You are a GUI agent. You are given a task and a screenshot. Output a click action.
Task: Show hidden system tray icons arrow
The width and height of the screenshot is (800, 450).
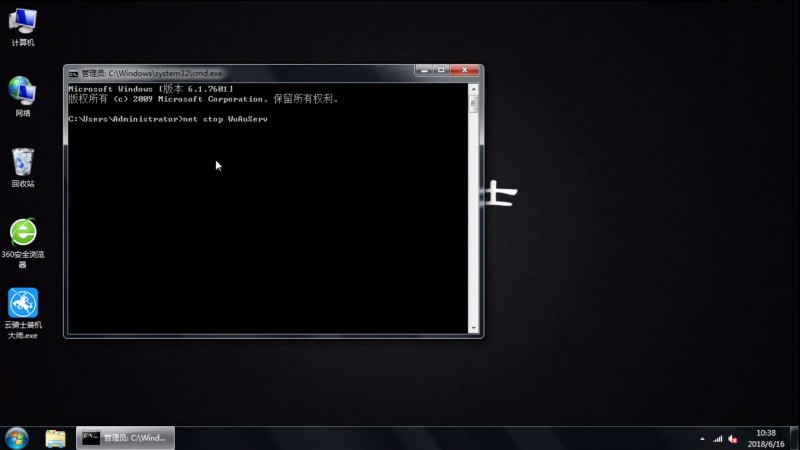[x=703, y=439]
